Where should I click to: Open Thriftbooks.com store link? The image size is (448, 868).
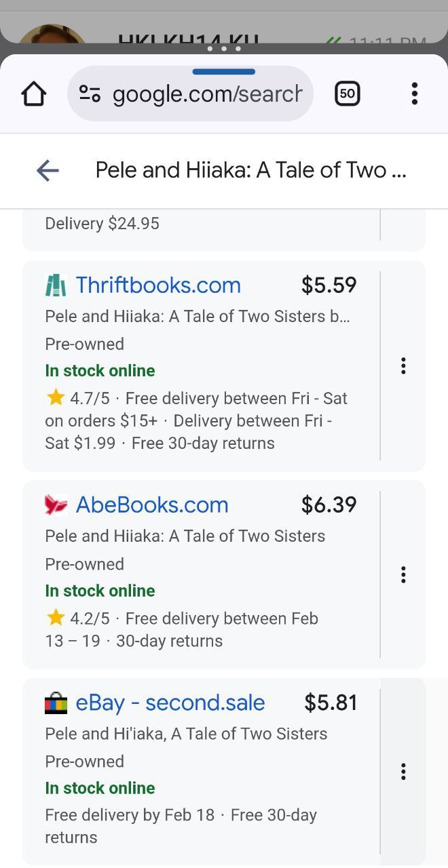tap(158, 285)
